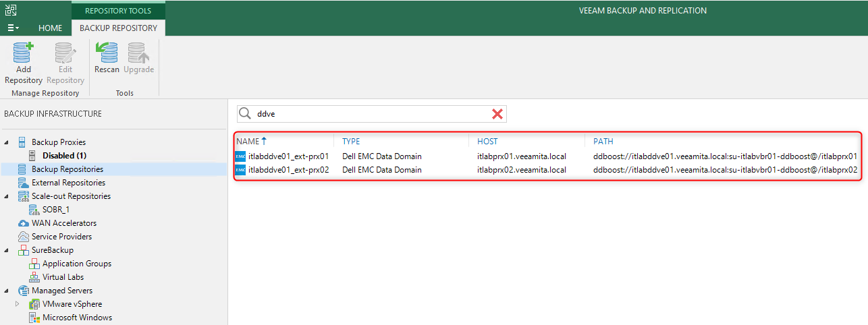Clear the search with the red X
Viewport: 868px width, 325px height.
(497, 114)
